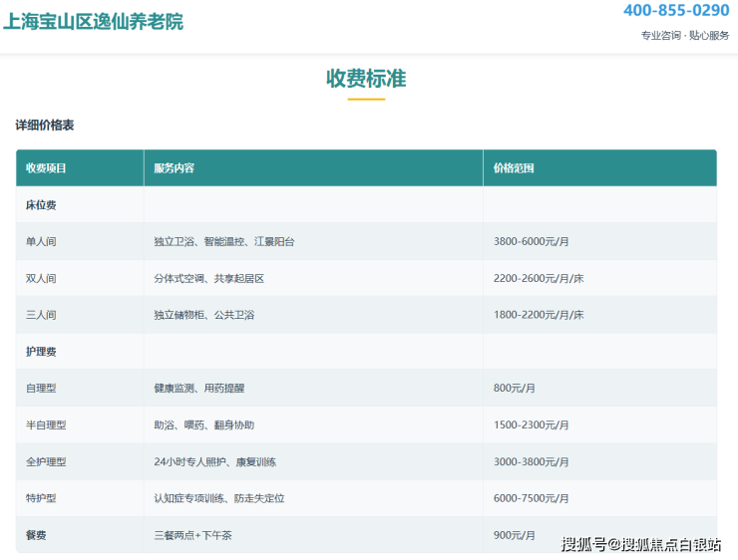Select the 收费项目 column header
This screenshot has height=560, width=738.
pyautogui.click(x=46, y=168)
